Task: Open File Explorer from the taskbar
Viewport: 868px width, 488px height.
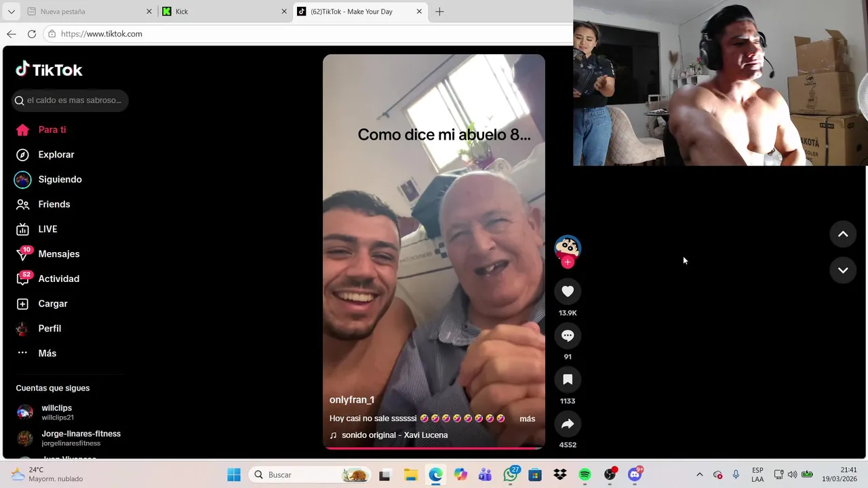Action: (410, 474)
